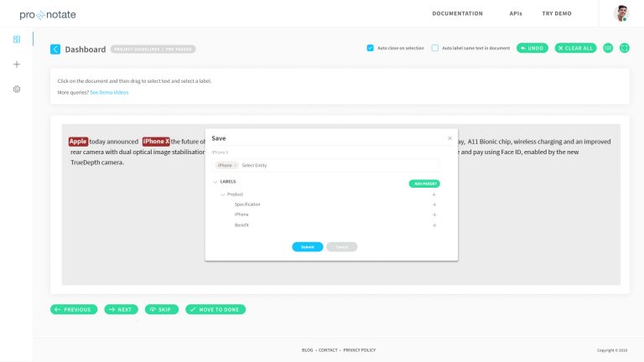Open the user profile avatar

[x=621, y=13]
